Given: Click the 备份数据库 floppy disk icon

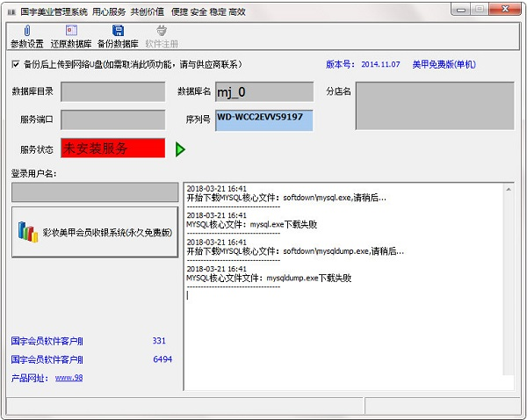Looking at the screenshot, I should pos(118,31).
